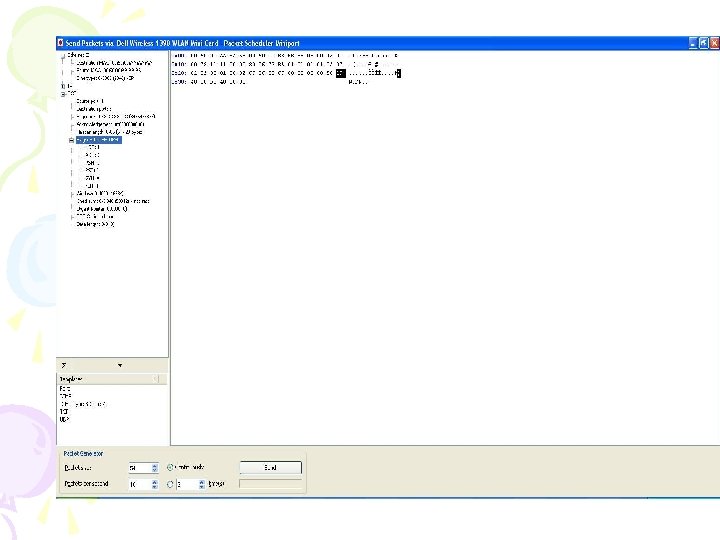720x540 pixels.
Task: Select the Header length row
Action: click(x=109, y=132)
